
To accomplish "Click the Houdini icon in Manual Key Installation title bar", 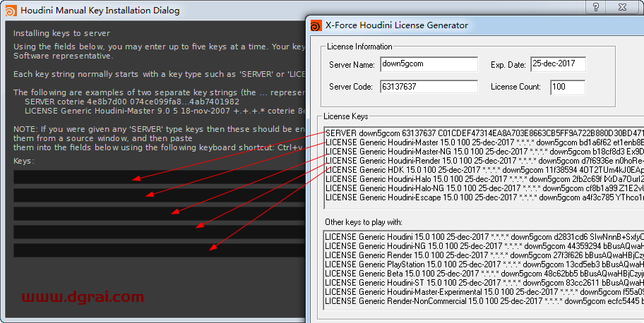I will [x=11, y=11].
